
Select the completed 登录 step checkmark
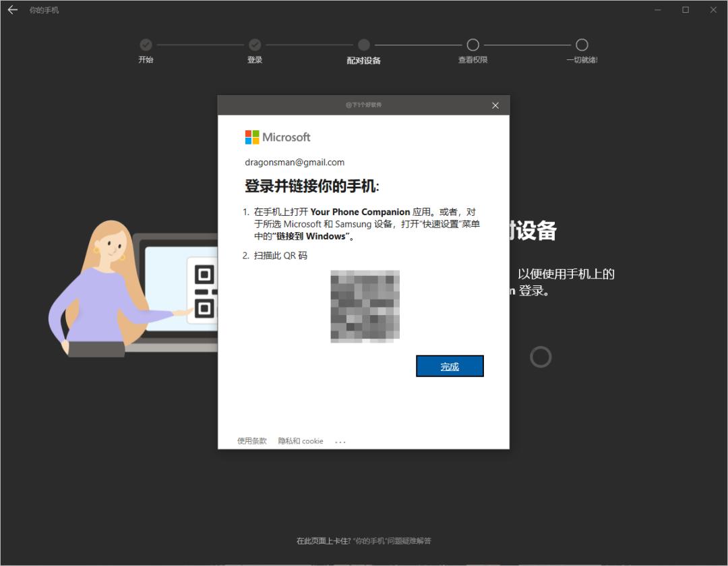coord(255,46)
